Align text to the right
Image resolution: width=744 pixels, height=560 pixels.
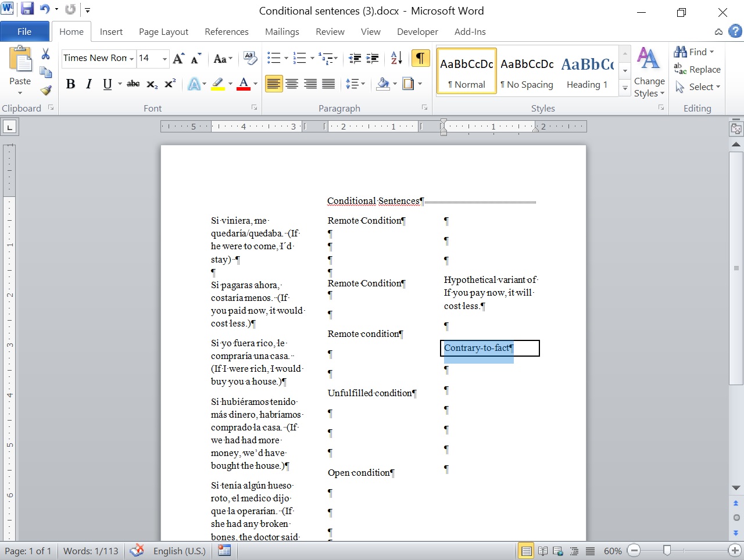(310, 84)
